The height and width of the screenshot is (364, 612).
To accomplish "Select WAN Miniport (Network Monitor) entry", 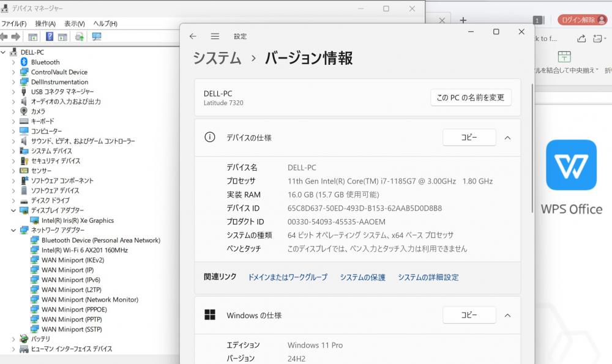I will (x=90, y=300).
